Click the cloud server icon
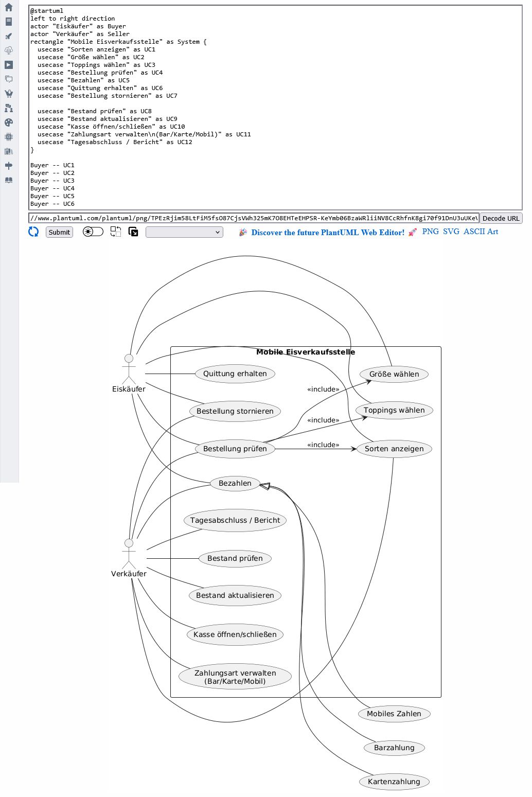The width and height of the screenshot is (532, 797). tap(9, 50)
